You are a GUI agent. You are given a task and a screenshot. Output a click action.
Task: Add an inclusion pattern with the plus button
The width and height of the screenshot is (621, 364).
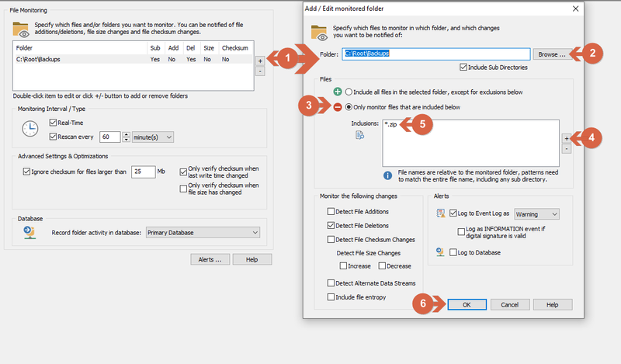567,139
